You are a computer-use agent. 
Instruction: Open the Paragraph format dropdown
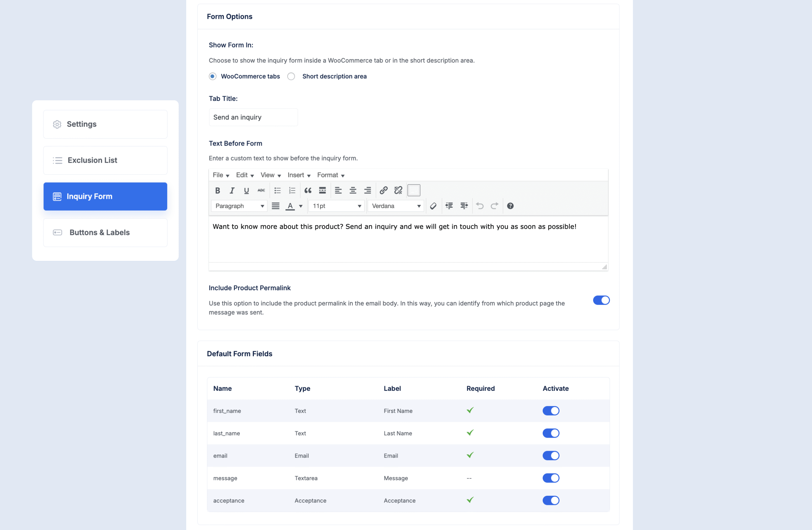239,206
